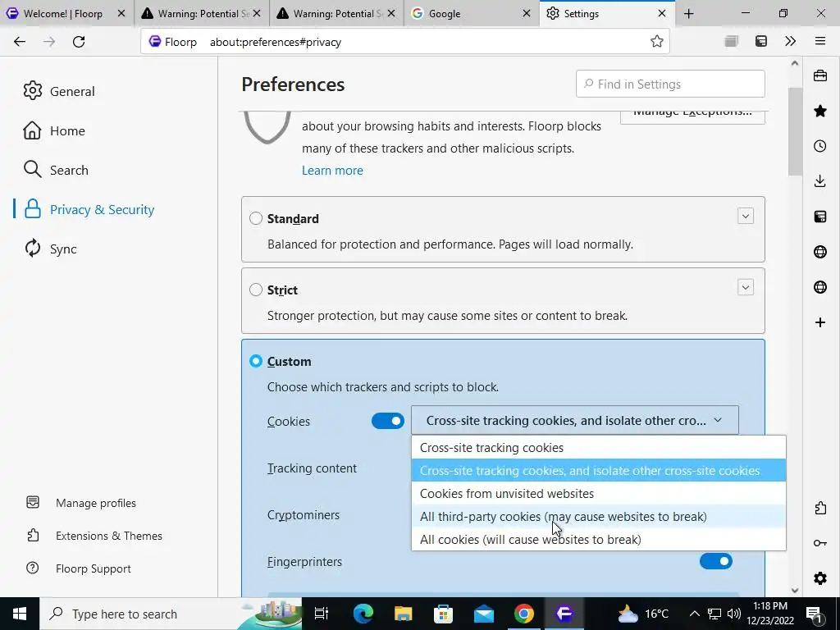Viewport: 840px width, 630px height.
Task: Select the Custom protection radio button
Action: pos(256,361)
